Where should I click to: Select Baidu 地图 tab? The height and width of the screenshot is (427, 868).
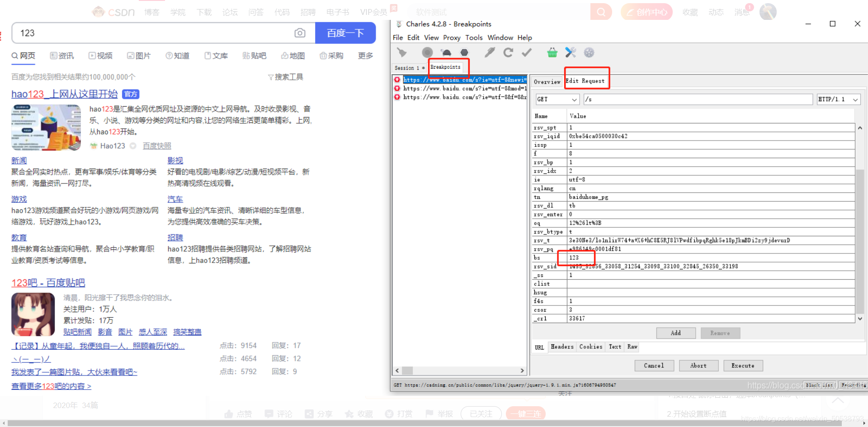pos(293,56)
